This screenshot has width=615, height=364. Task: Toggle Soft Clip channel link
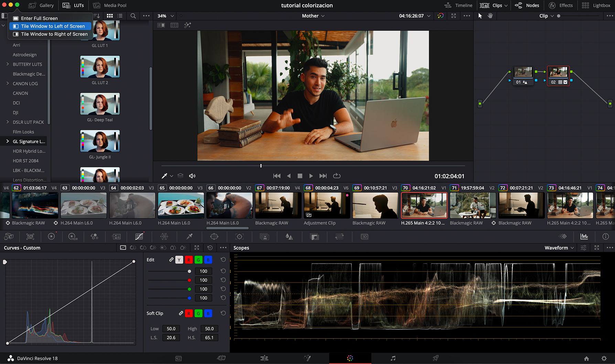point(181,313)
